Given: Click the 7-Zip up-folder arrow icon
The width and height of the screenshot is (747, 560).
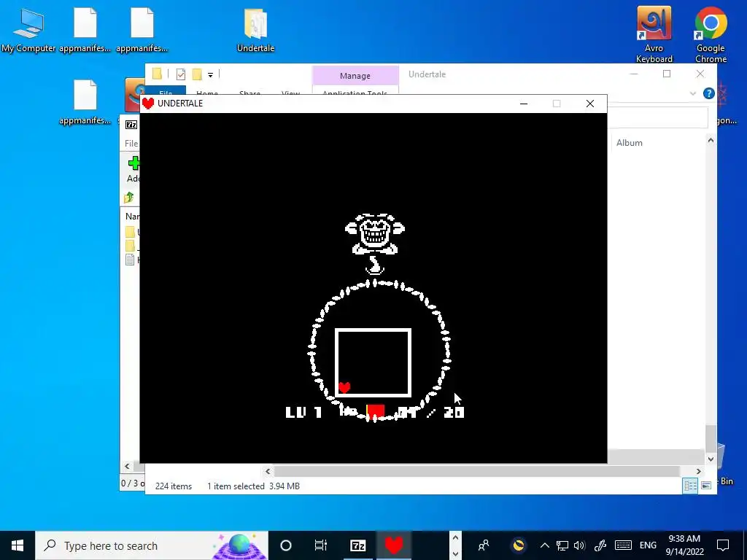Looking at the screenshot, I should tap(129, 197).
